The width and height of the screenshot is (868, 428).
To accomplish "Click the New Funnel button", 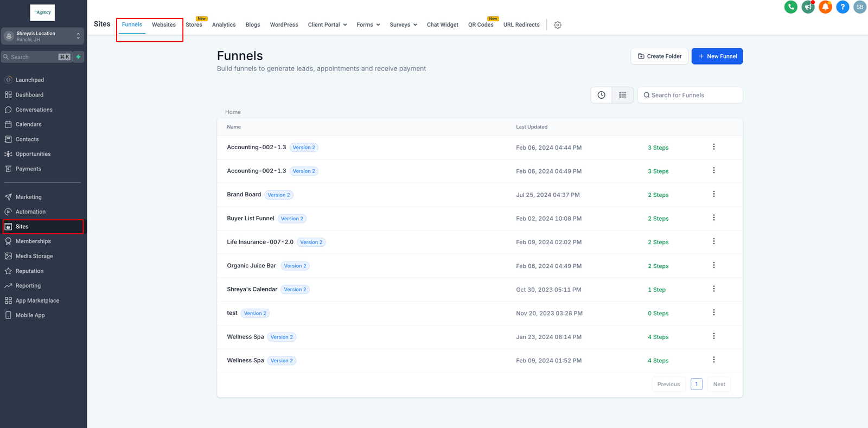I will click(x=717, y=56).
